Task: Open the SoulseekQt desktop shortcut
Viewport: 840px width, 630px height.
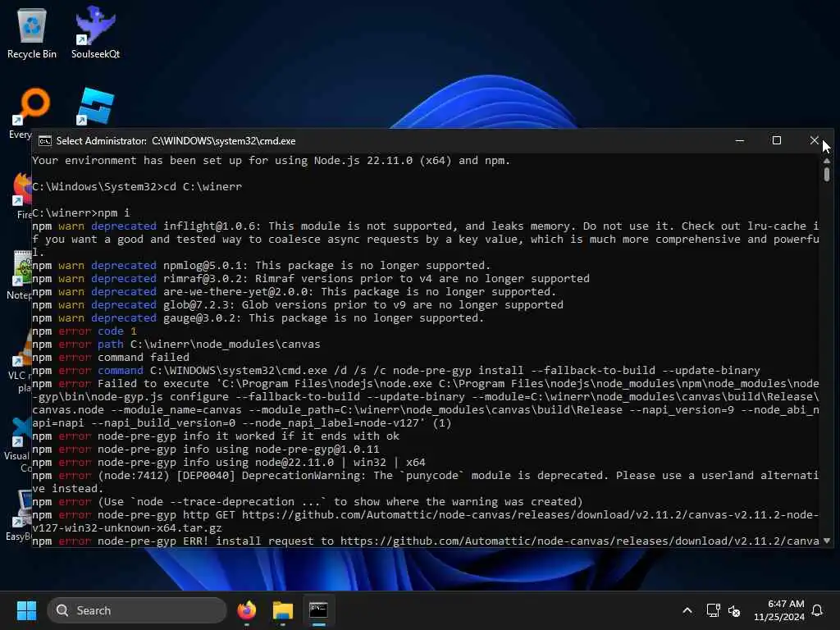Action: pos(95,32)
